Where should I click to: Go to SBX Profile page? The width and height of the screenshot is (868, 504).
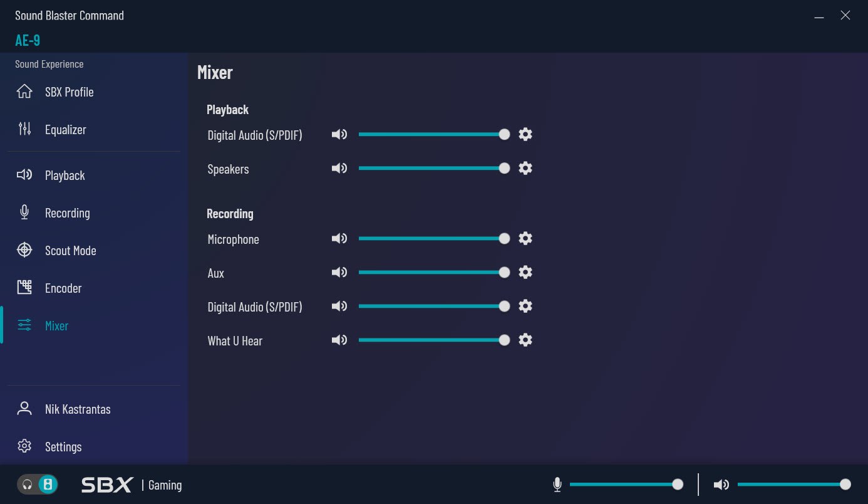[70, 92]
